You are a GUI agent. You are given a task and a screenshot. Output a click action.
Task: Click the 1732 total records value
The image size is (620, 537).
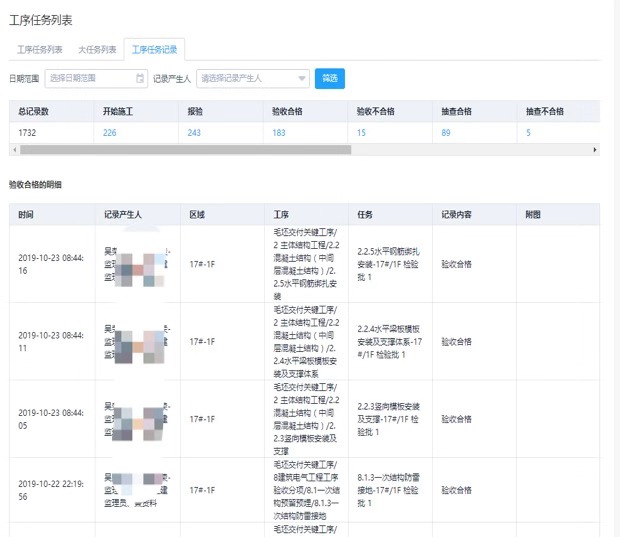[x=27, y=132]
